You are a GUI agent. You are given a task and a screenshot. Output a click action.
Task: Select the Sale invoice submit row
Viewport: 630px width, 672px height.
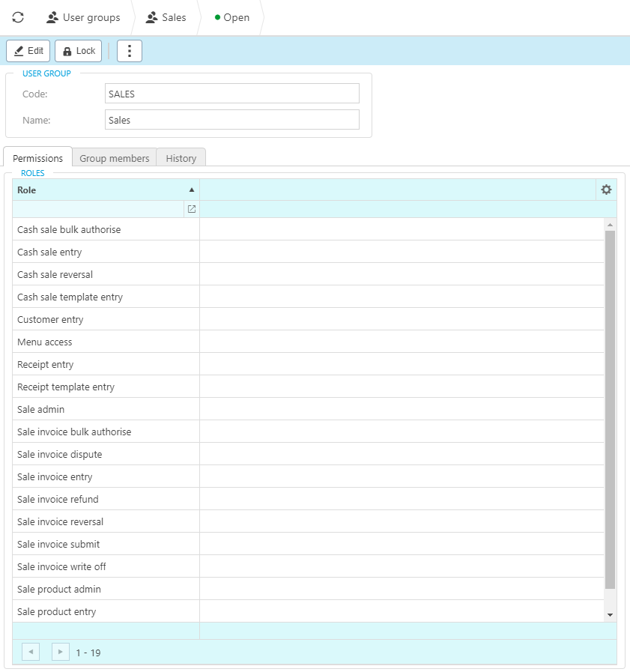(x=308, y=545)
